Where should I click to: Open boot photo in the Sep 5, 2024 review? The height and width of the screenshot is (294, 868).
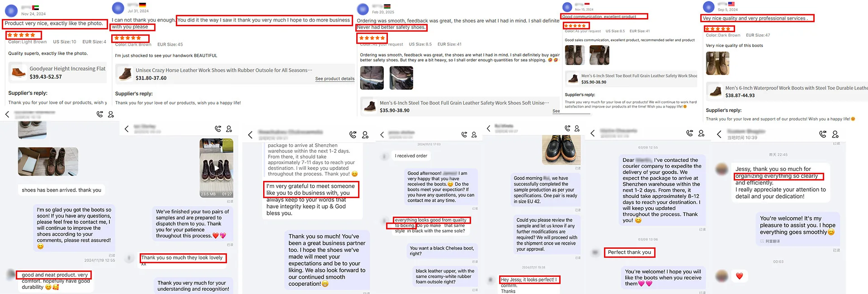717,63
